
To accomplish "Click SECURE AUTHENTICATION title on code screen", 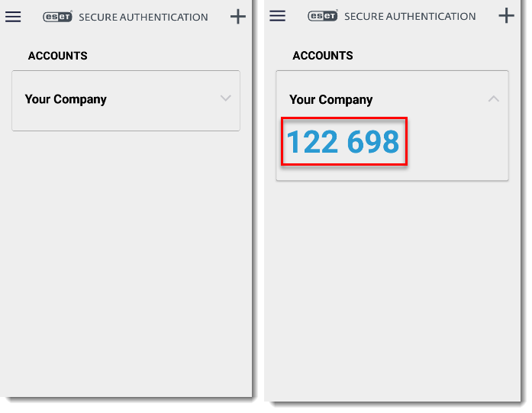I will pyautogui.click(x=410, y=16).
